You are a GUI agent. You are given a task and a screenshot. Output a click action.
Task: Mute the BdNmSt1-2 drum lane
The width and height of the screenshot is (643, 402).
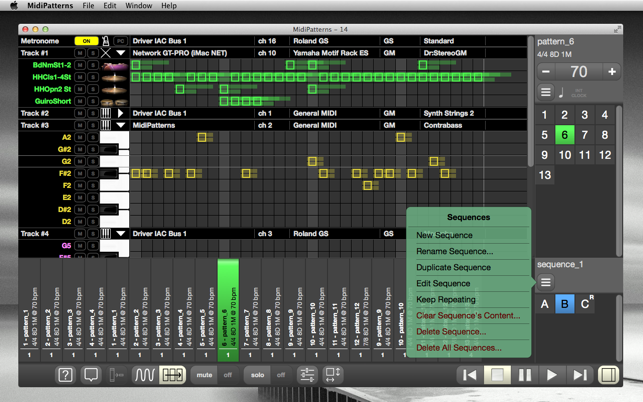pos(80,65)
